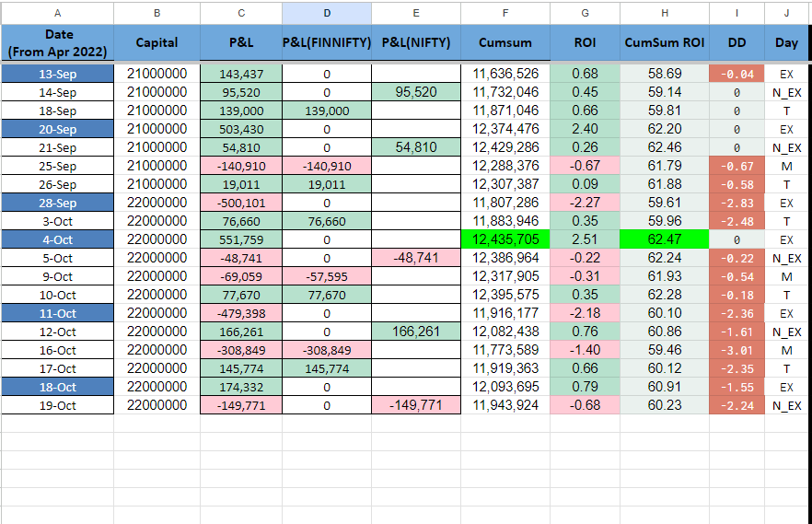Click CumSum ROI value 58.69
This screenshot has height=524, width=812.
665,74
